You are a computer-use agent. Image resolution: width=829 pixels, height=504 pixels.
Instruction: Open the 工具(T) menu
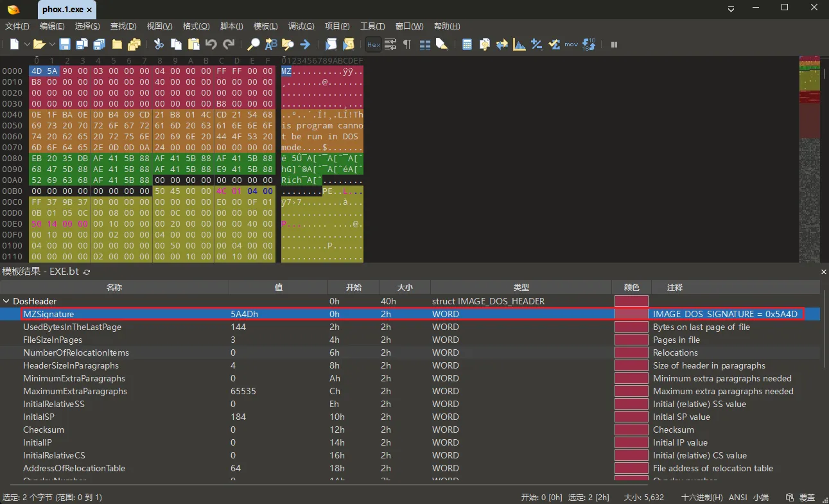(372, 26)
